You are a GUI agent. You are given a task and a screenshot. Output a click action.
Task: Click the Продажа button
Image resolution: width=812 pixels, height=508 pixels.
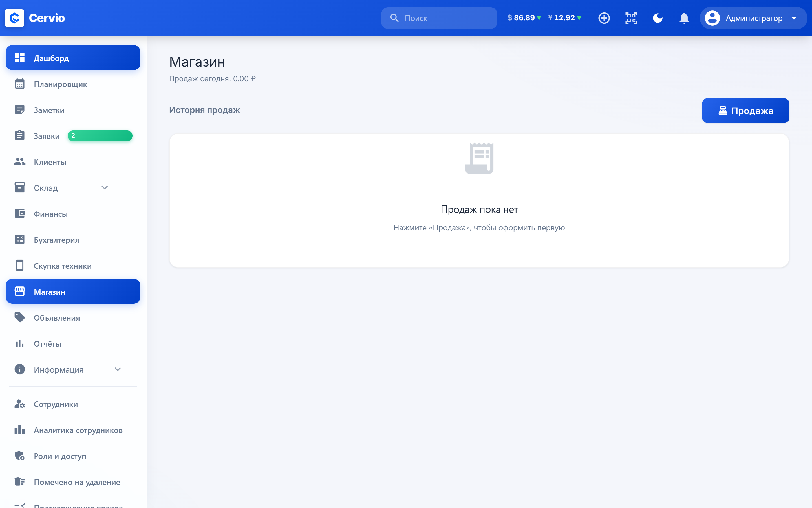tap(745, 111)
